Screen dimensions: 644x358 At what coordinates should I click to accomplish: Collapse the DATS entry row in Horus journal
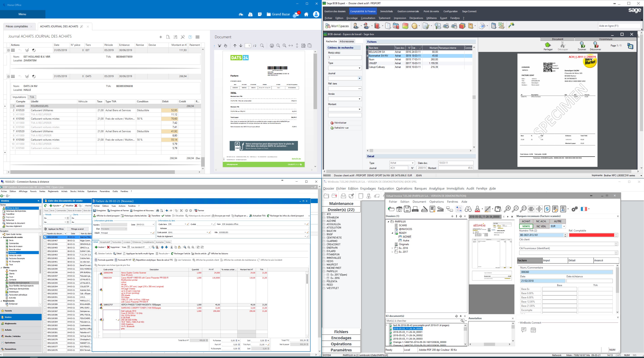coord(8,77)
